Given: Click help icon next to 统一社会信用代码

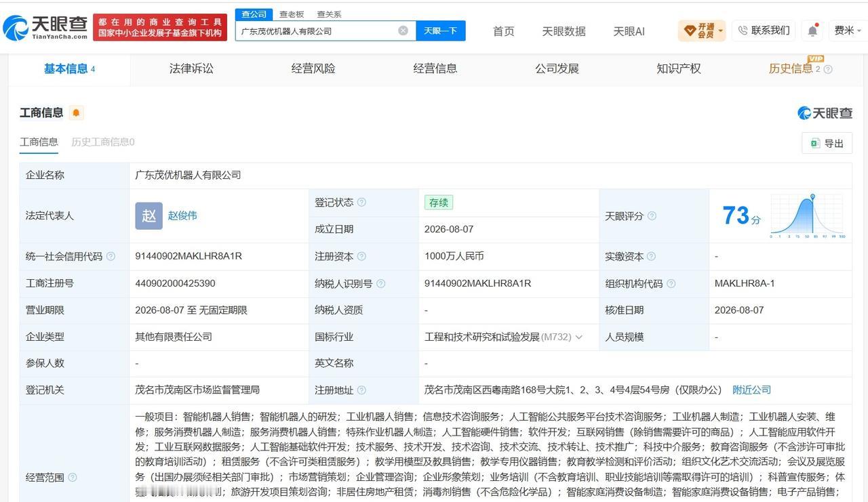Looking at the screenshot, I should [111, 256].
